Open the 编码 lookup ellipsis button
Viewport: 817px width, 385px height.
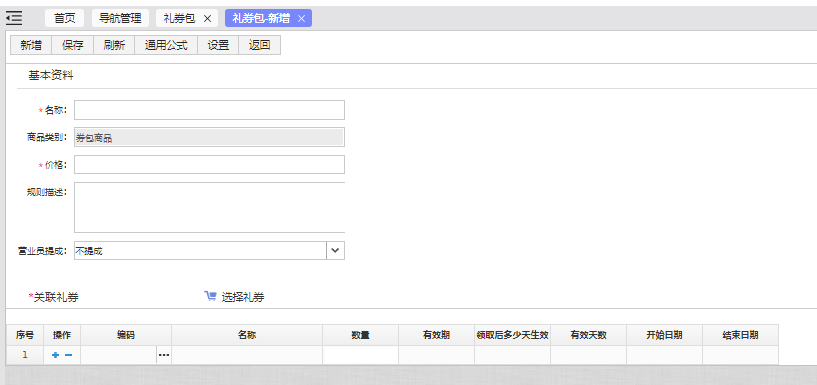point(164,355)
